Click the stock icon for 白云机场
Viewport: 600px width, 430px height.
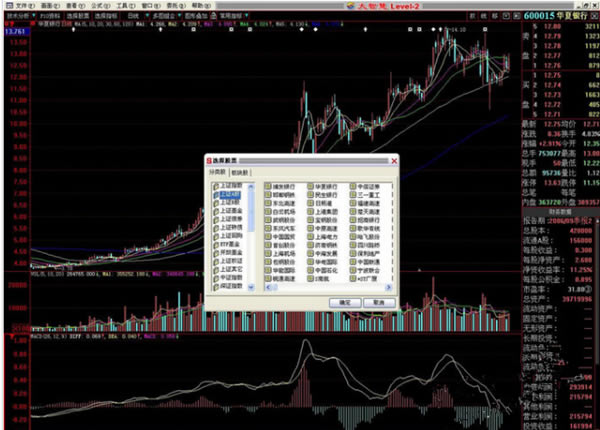[x=268, y=212]
